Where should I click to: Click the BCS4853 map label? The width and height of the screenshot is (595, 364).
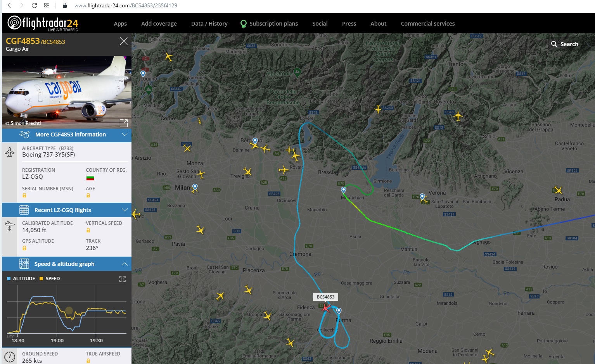(x=325, y=297)
